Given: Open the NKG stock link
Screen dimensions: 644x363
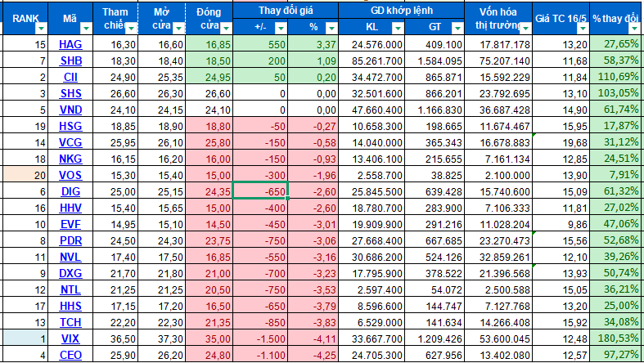Looking at the screenshot, I should (70, 159).
